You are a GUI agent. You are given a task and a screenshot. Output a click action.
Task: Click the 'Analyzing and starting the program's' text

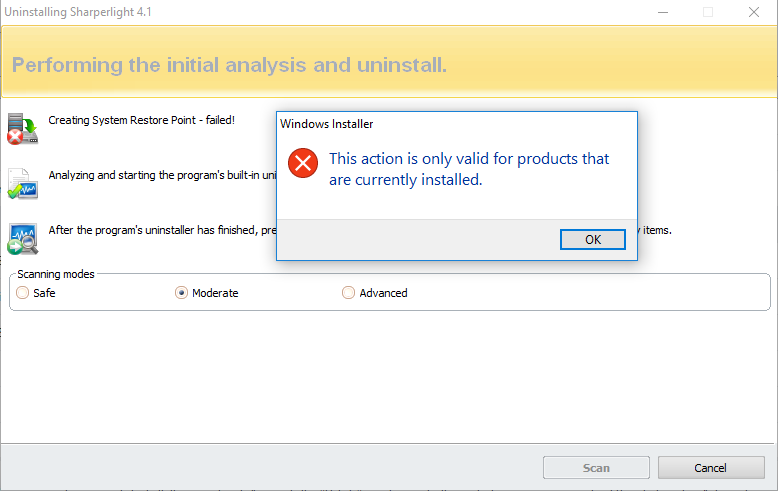[x=162, y=175]
